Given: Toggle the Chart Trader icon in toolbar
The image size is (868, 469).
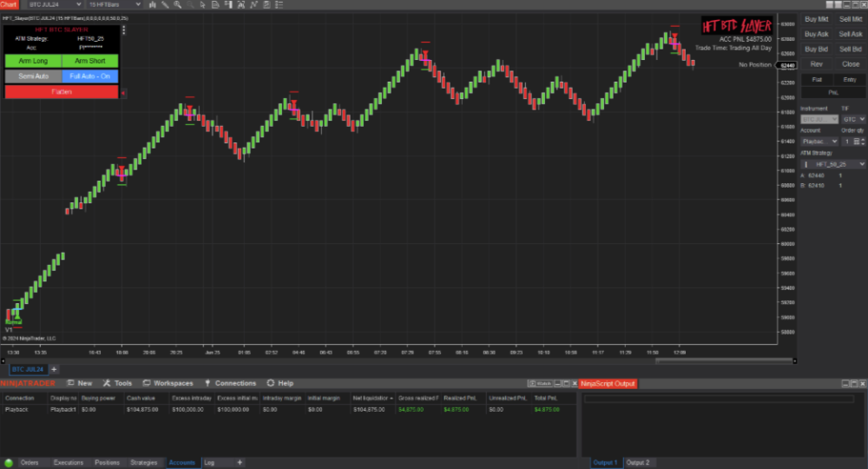Looking at the screenshot, I should [x=228, y=4].
